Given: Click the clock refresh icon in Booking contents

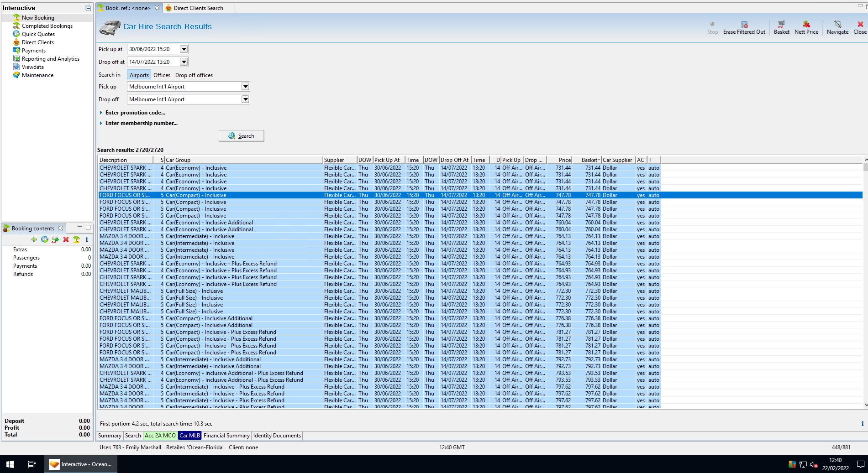Looking at the screenshot, I should pyautogui.click(x=45, y=239).
